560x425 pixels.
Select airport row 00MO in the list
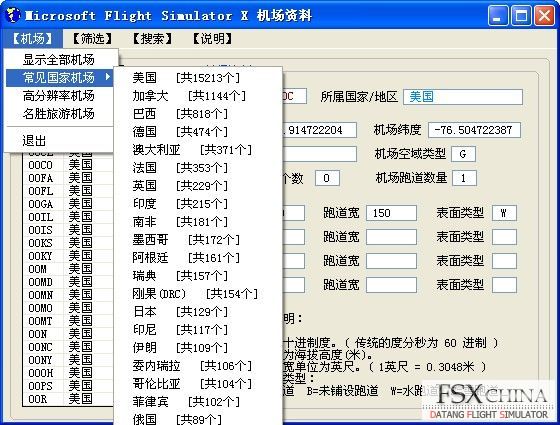68,308
